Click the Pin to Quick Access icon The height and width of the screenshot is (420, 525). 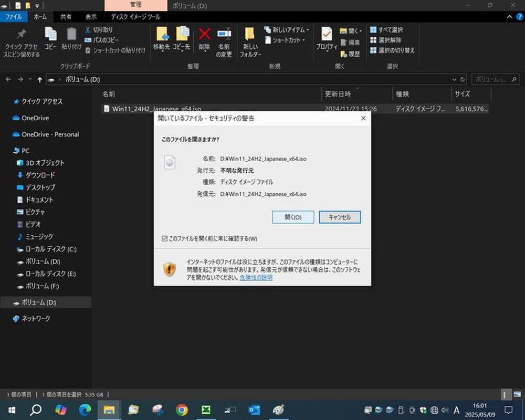[x=22, y=34]
